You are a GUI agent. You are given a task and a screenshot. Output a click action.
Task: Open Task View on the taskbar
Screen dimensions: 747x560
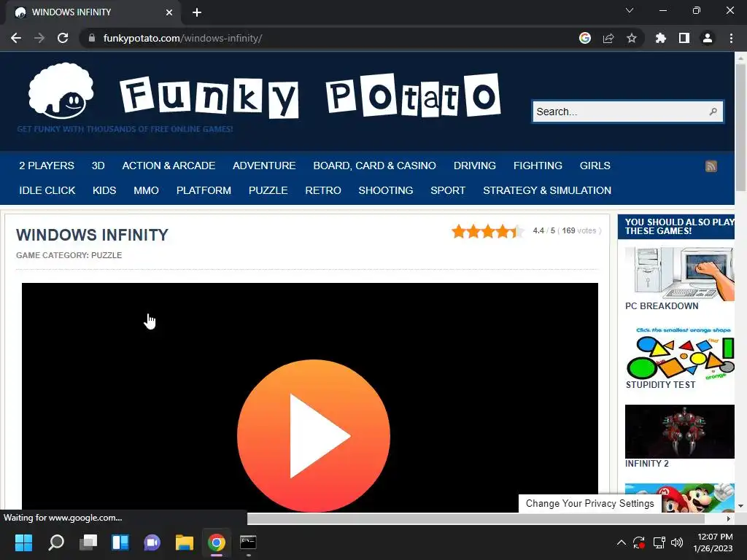pyautogui.click(x=88, y=542)
